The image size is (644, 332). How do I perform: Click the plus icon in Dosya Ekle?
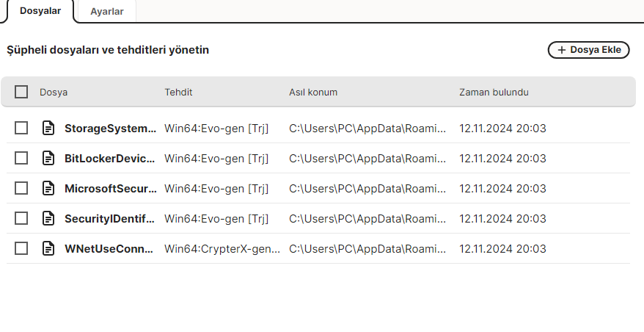coord(562,50)
